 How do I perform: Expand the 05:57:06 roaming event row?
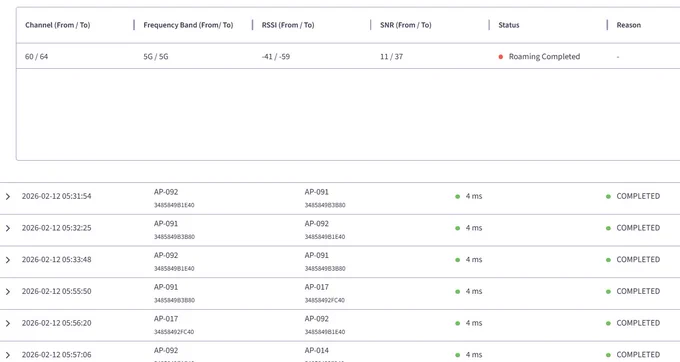click(7, 355)
